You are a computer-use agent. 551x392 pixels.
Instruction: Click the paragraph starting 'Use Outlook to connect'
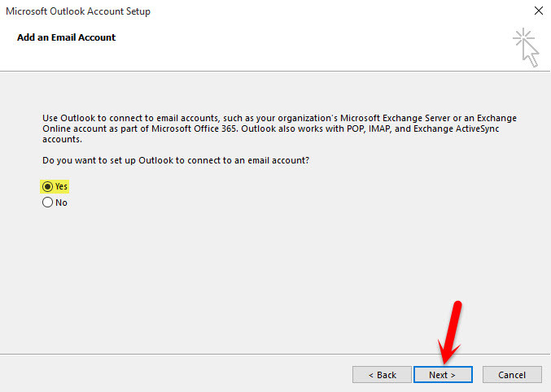pos(279,128)
